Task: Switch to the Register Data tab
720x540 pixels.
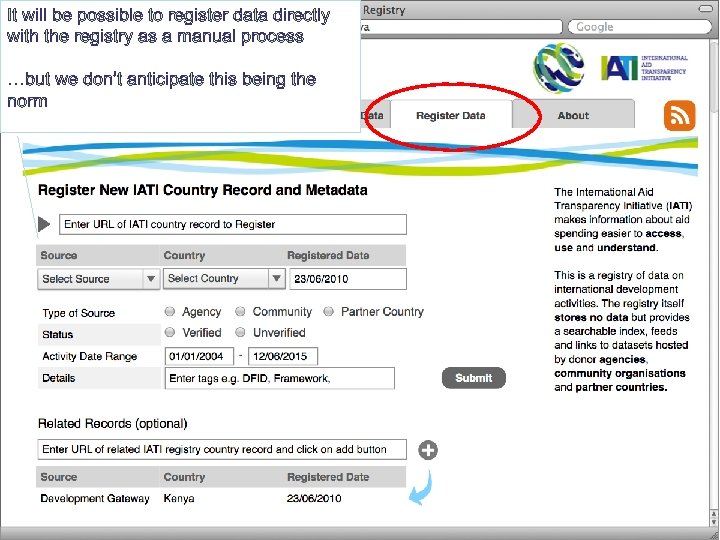Action: [451, 115]
